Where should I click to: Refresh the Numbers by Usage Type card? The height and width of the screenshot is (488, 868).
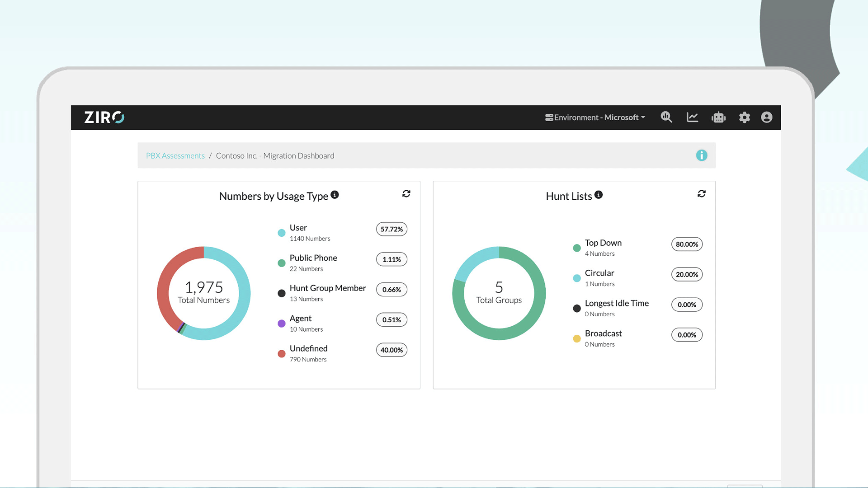[x=406, y=194]
